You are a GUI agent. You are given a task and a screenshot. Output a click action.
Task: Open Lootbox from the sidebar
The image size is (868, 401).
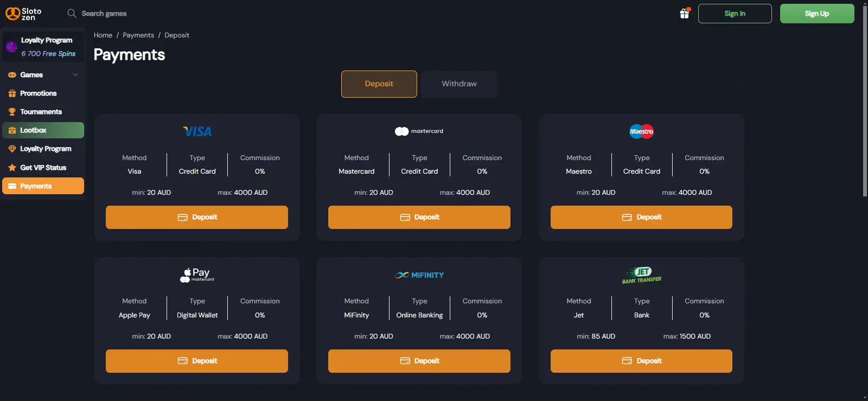[43, 130]
